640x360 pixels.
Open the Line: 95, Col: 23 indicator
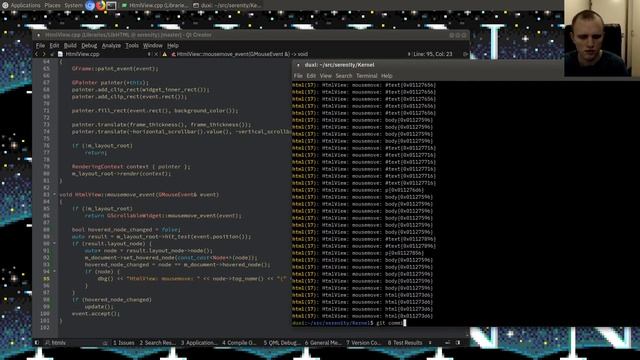tap(433, 54)
